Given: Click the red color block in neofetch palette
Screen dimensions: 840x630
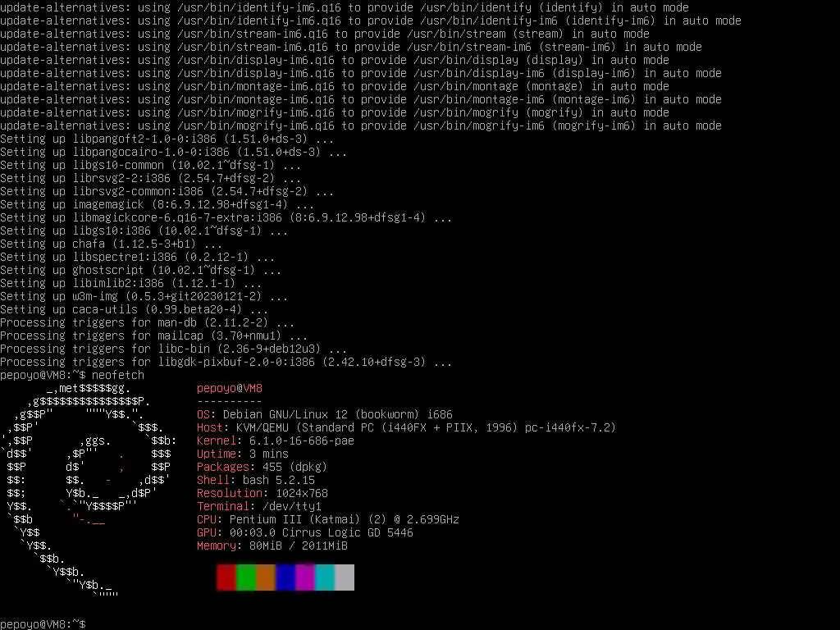Looking at the screenshot, I should click(x=226, y=577).
